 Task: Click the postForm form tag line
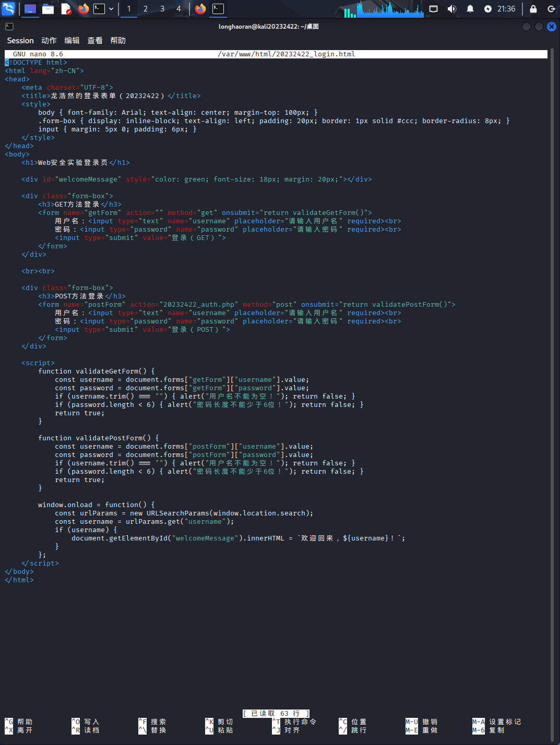click(247, 305)
